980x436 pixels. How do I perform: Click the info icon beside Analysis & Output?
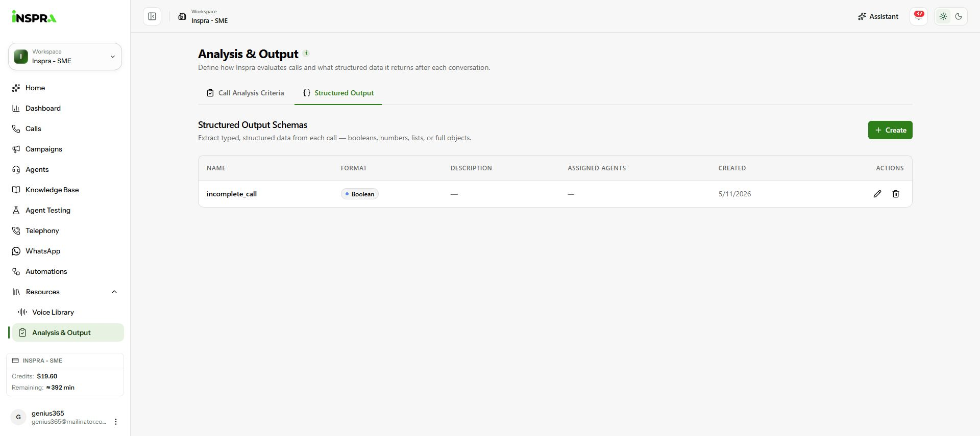306,53
